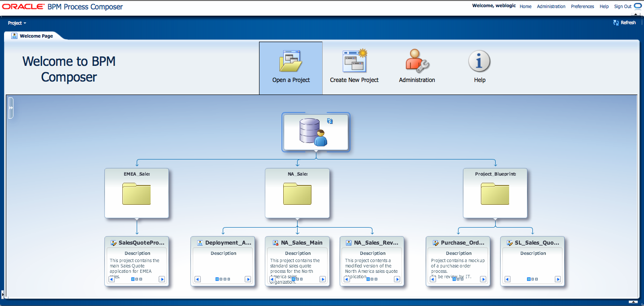Show previous panel on SL_Sales_Quo card
644x306 pixels.
tap(507, 279)
